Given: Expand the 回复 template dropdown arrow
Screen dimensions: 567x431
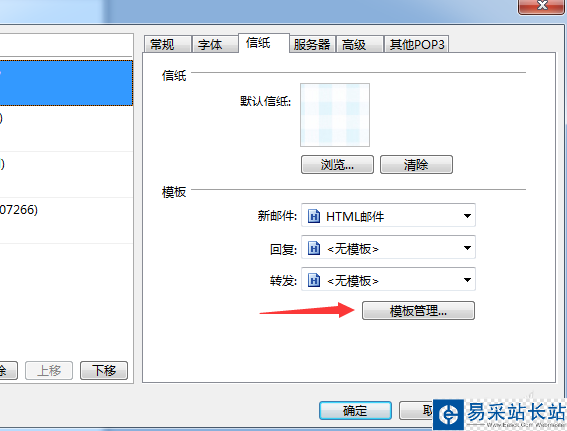Looking at the screenshot, I should (x=467, y=248).
